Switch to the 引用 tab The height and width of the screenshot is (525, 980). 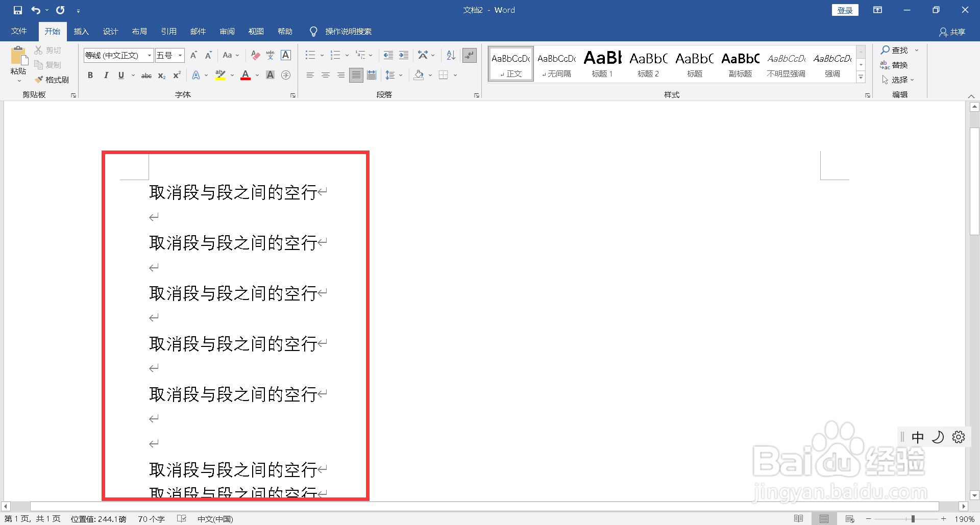pyautogui.click(x=168, y=31)
